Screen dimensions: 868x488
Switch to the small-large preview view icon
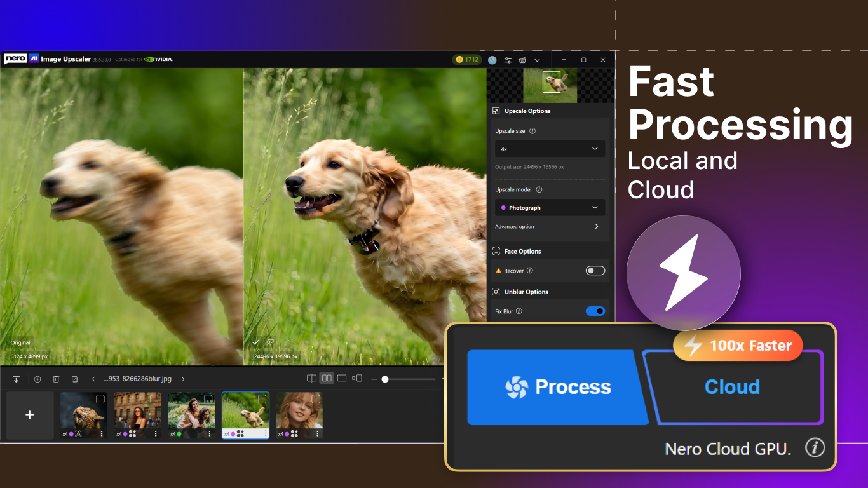point(357,378)
